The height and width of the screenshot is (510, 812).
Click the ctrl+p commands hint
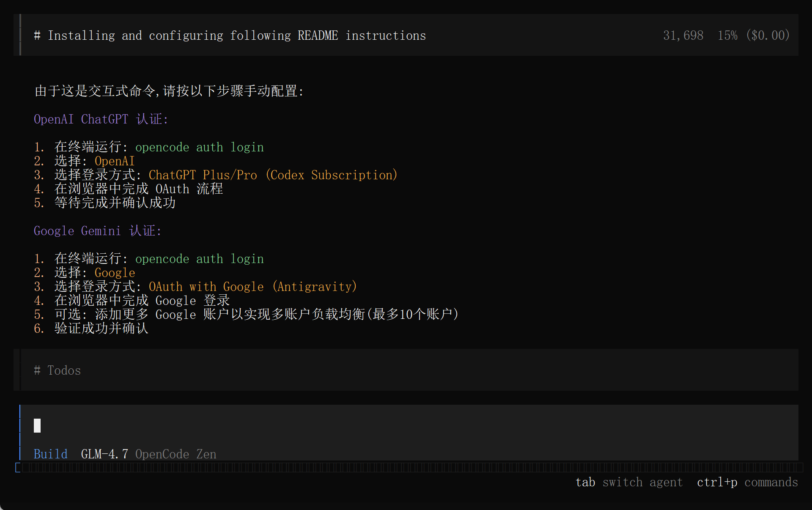(747, 483)
